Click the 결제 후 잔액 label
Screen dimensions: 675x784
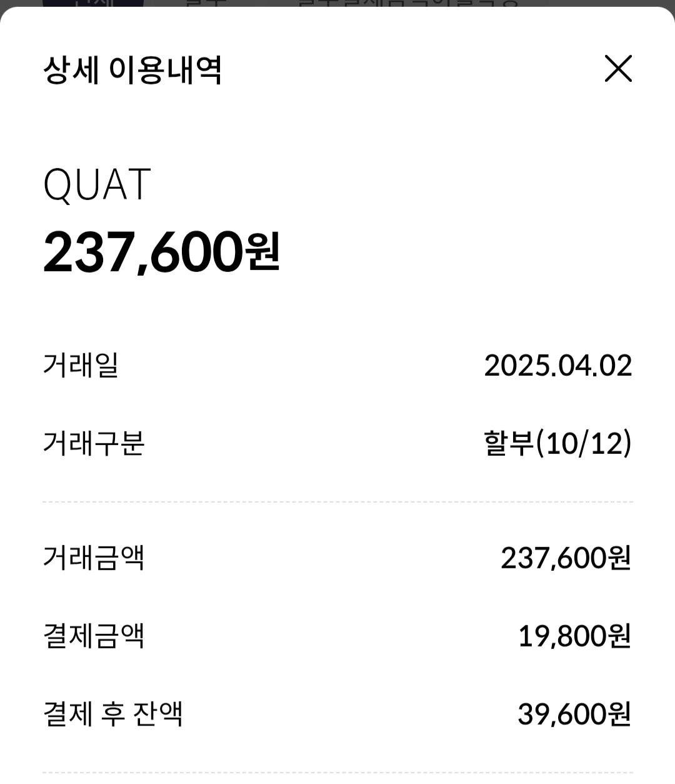click(112, 713)
